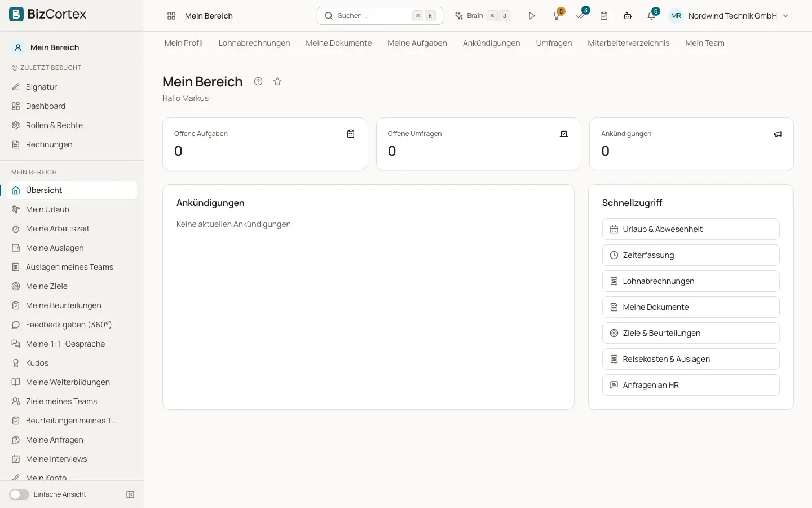The height and width of the screenshot is (508, 812).
Task: Open the double-checkmark icon with badge 3
Action: 581,16
